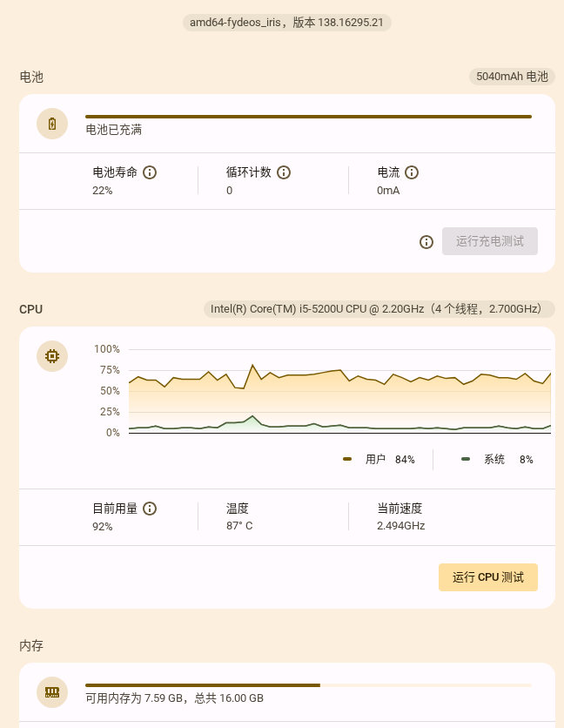Click the 当前速度 2.494GHz reading
Screen dimensions: 564x728
pyautogui.click(x=400, y=517)
